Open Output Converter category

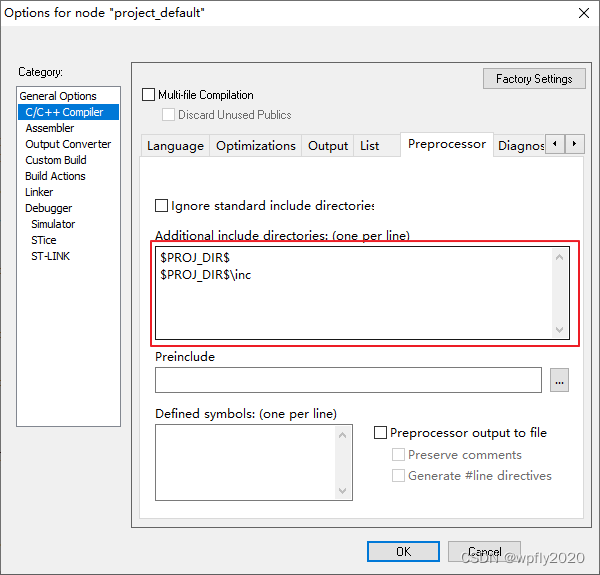68,144
